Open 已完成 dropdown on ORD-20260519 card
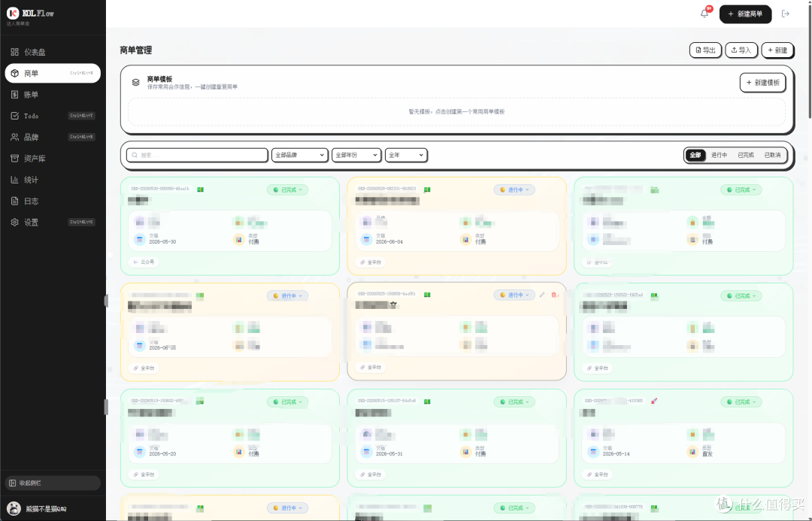 click(287, 402)
